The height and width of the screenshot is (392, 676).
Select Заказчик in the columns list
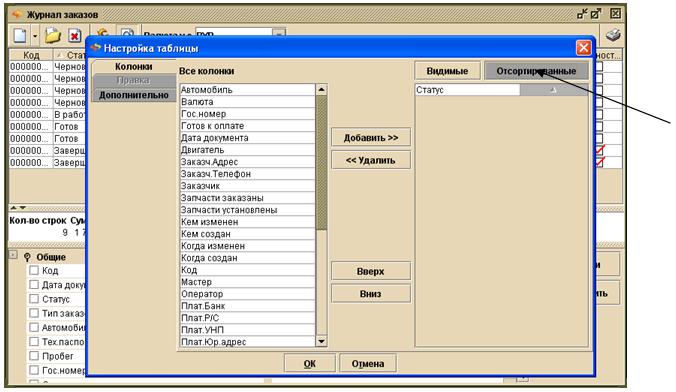coord(247,186)
